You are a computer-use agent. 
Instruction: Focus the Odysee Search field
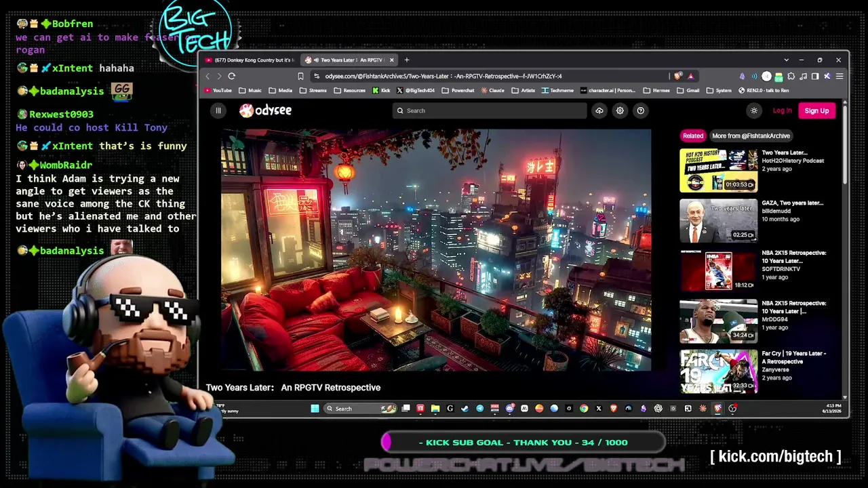pyautogui.click(x=490, y=110)
